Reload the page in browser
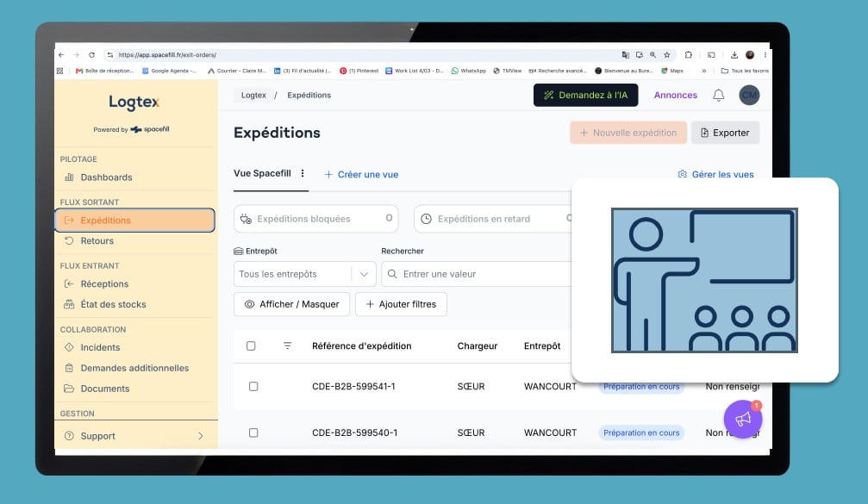 point(92,55)
